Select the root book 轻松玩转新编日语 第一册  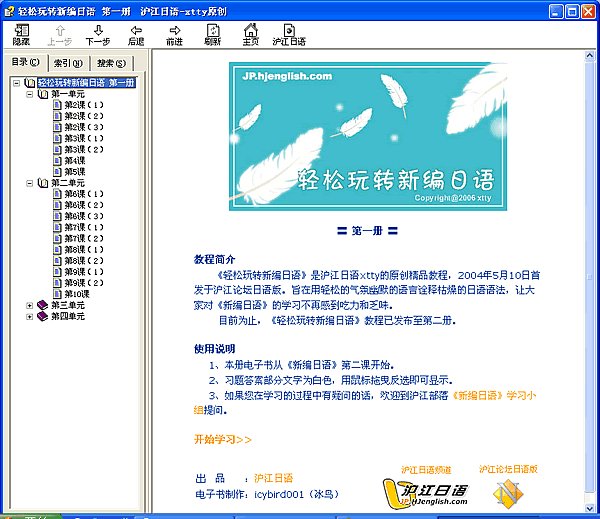(x=86, y=83)
